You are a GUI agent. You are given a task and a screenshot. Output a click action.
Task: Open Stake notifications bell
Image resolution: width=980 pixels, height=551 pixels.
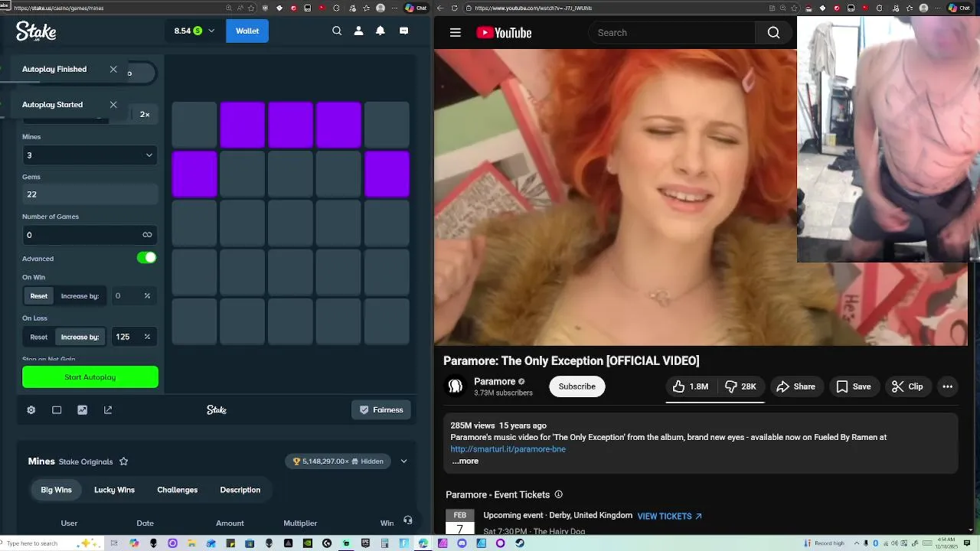[381, 31]
